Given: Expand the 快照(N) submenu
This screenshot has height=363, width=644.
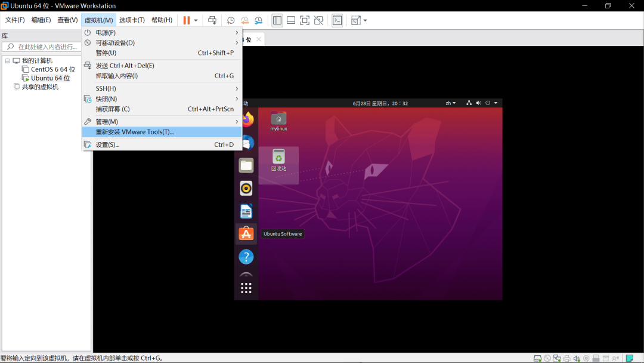Looking at the screenshot, I should tap(162, 99).
